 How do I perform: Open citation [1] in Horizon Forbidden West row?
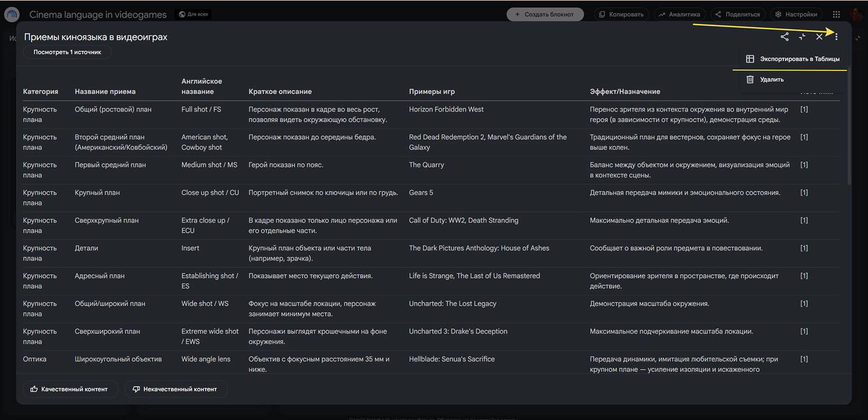tap(804, 109)
